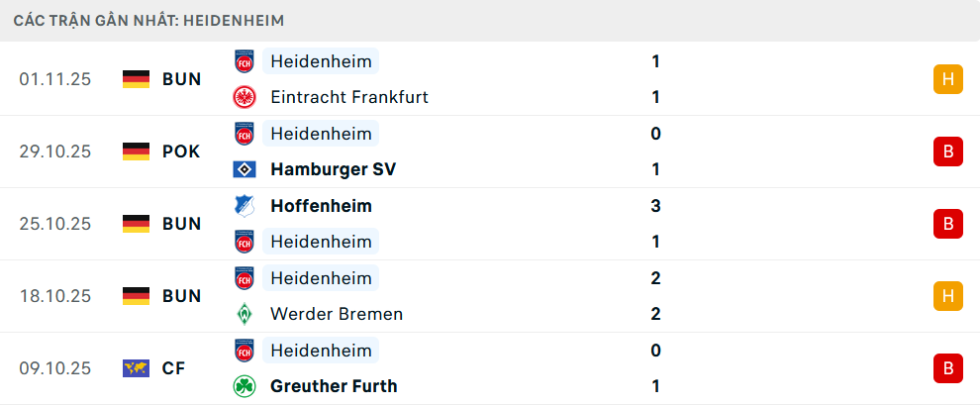
Task: Click the world flag icon beside CF
Action: click(136, 368)
